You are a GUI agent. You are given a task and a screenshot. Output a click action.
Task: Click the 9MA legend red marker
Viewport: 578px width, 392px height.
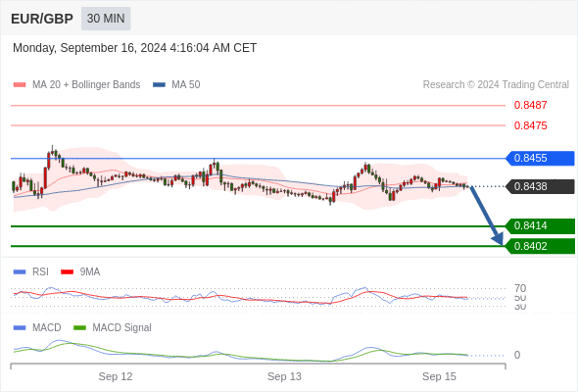click(x=67, y=272)
